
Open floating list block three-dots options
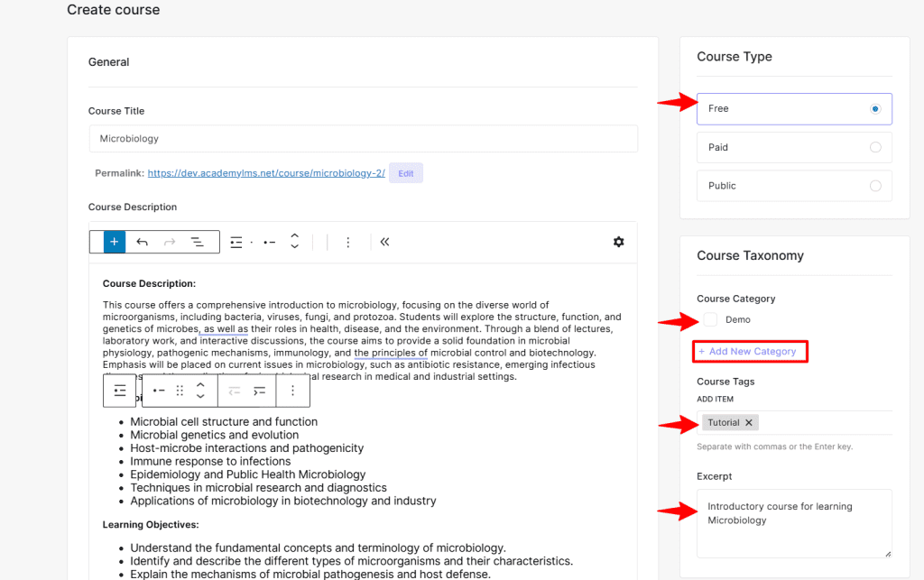pyautogui.click(x=292, y=391)
